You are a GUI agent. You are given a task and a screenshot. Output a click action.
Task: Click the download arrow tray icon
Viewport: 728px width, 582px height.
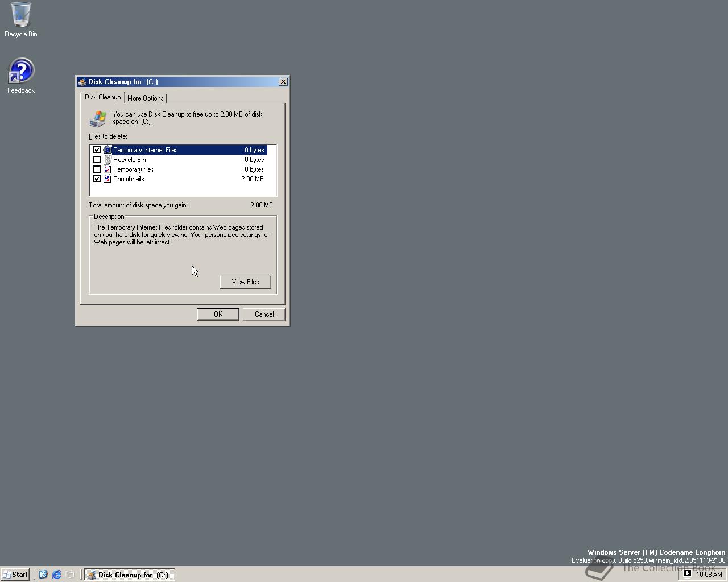click(687, 574)
